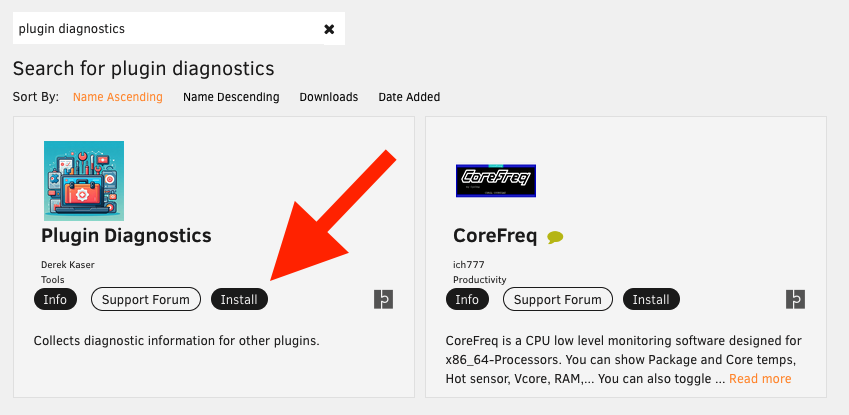
Task: Select author name Derek Kaser
Action: click(68, 265)
